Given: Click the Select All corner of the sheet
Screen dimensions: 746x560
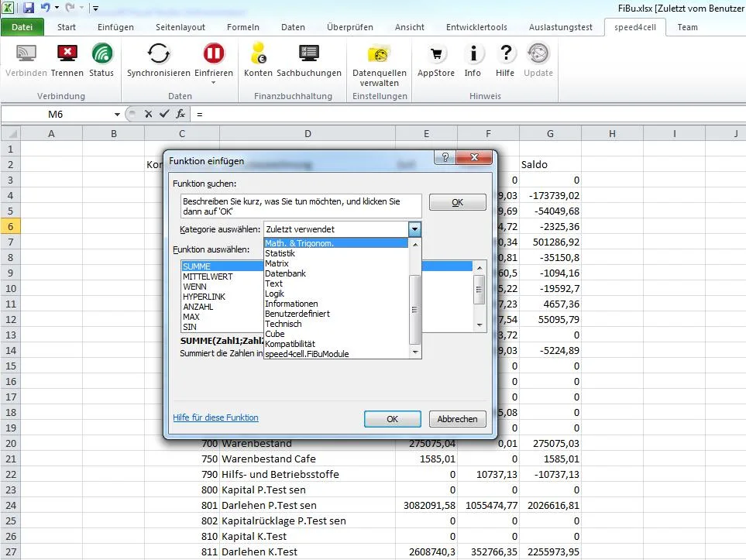Looking at the screenshot, I should 11,134.
